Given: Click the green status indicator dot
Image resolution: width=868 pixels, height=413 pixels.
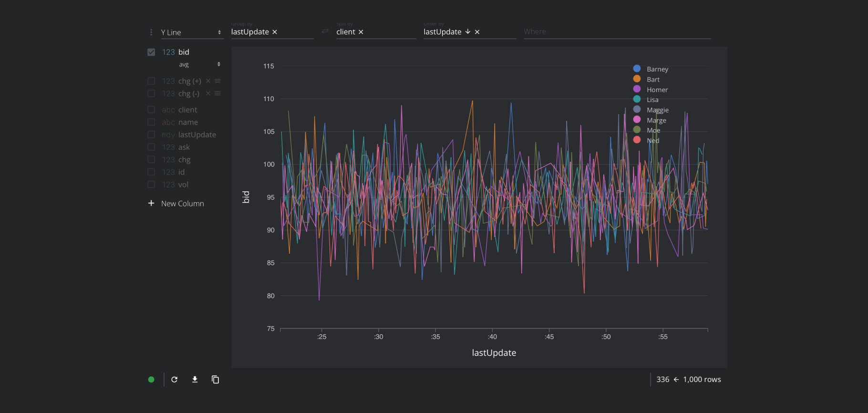Looking at the screenshot, I should (x=151, y=380).
